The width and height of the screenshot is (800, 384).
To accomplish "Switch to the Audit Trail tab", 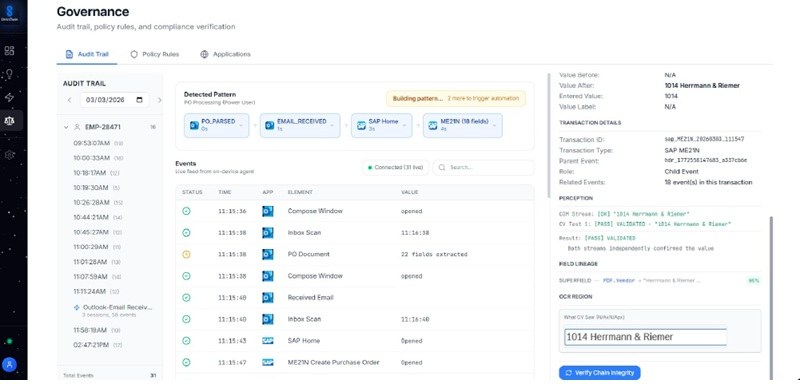I will pyautogui.click(x=87, y=54).
